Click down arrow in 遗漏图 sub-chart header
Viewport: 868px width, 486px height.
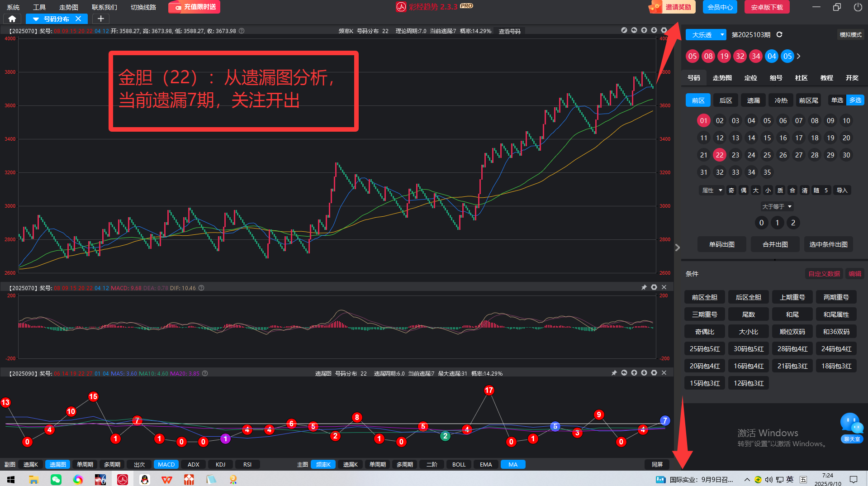coord(644,373)
